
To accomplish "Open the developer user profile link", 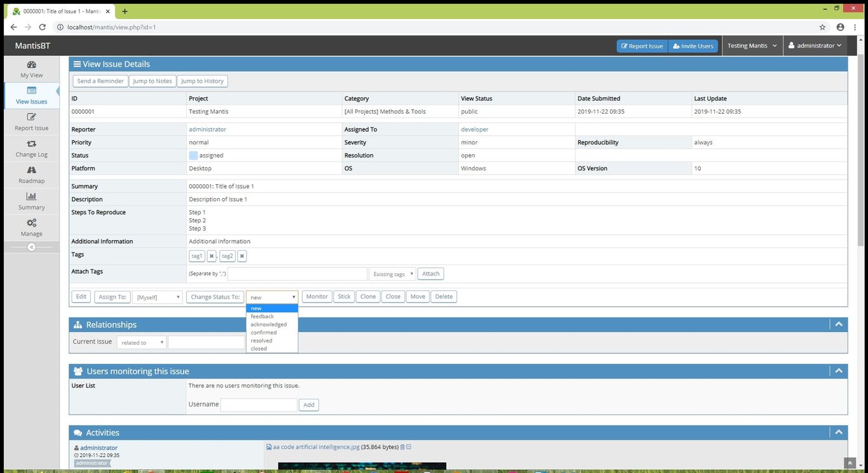I will tap(473, 129).
